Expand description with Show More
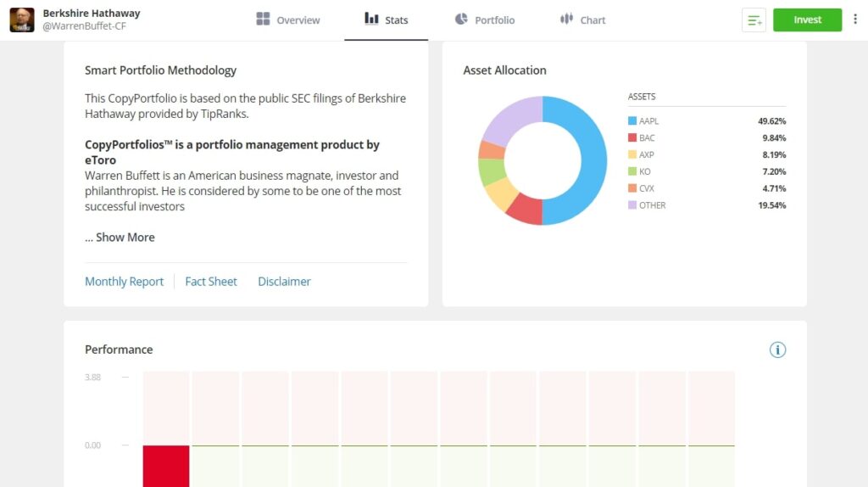 pos(120,238)
